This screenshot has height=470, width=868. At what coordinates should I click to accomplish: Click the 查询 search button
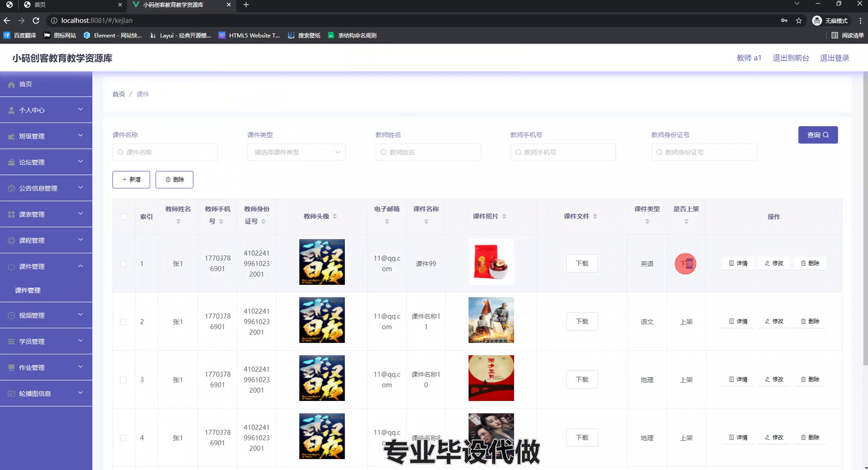coord(818,135)
